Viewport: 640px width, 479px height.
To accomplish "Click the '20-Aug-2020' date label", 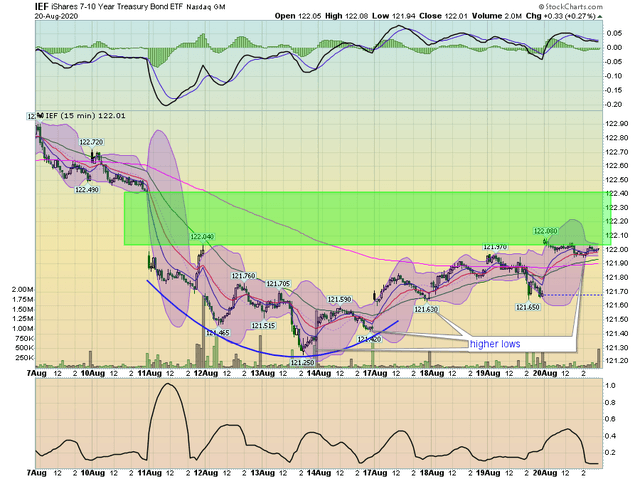I will click(56, 16).
